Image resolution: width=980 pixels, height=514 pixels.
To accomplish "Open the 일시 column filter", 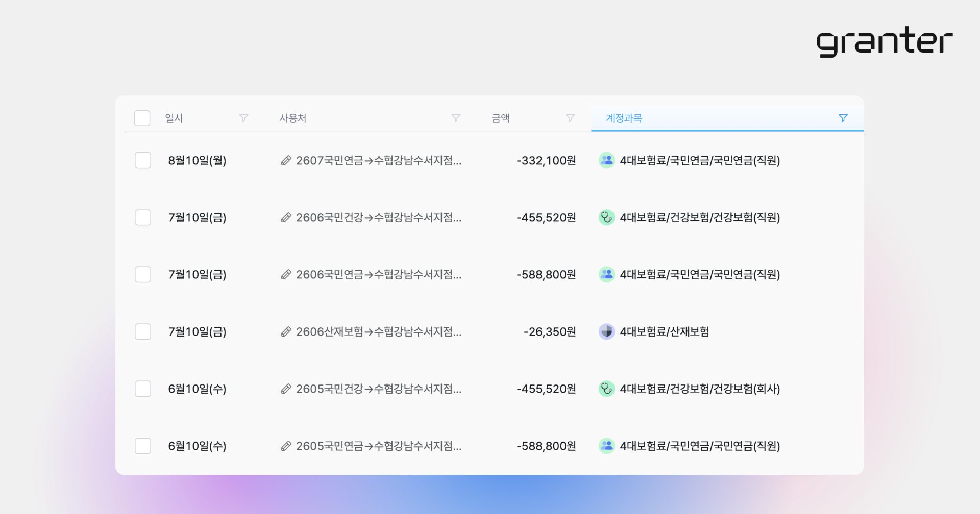I will (x=244, y=118).
